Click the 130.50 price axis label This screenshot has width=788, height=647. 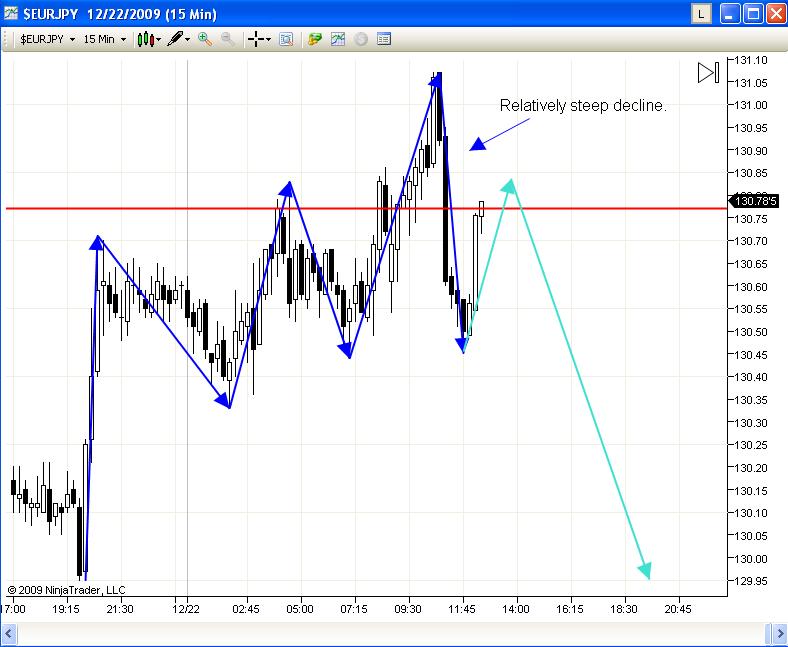pos(751,332)
